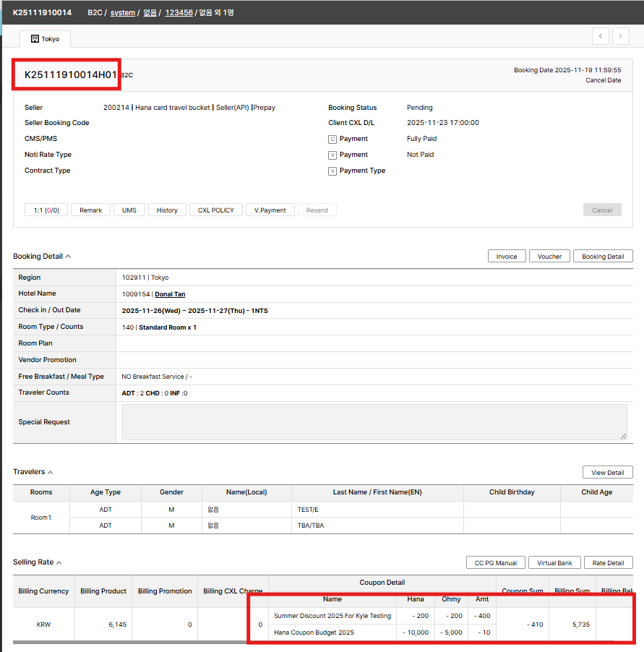Click the V.Payment button
The width and height of the screenshot is (644, 652).
click(x=270, y=210)
